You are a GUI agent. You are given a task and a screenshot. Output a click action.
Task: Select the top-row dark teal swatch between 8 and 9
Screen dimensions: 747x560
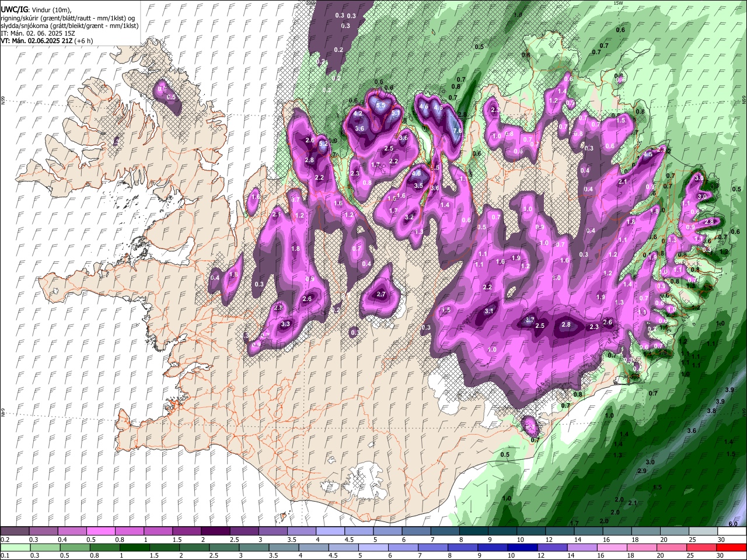(474, 531)
